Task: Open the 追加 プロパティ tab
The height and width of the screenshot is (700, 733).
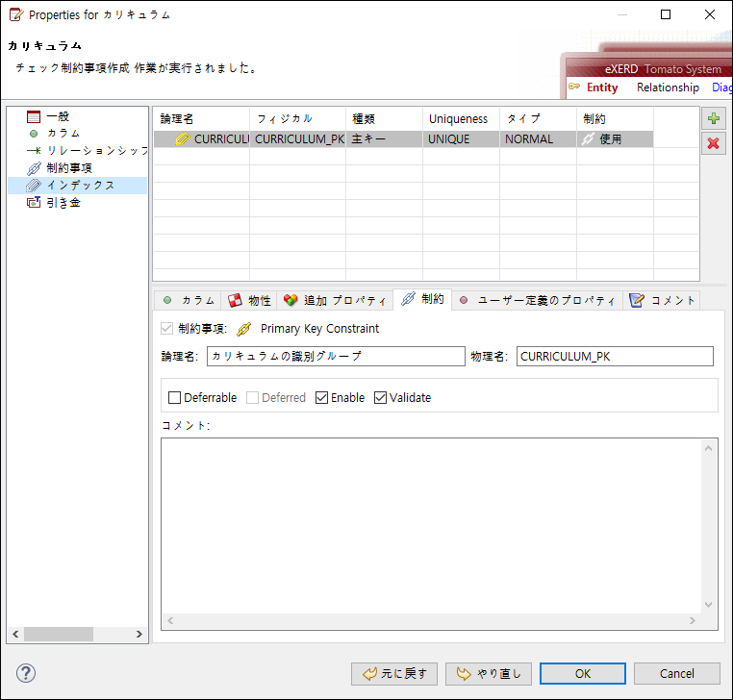Action: pyautogui.click(x=335, y=300)
